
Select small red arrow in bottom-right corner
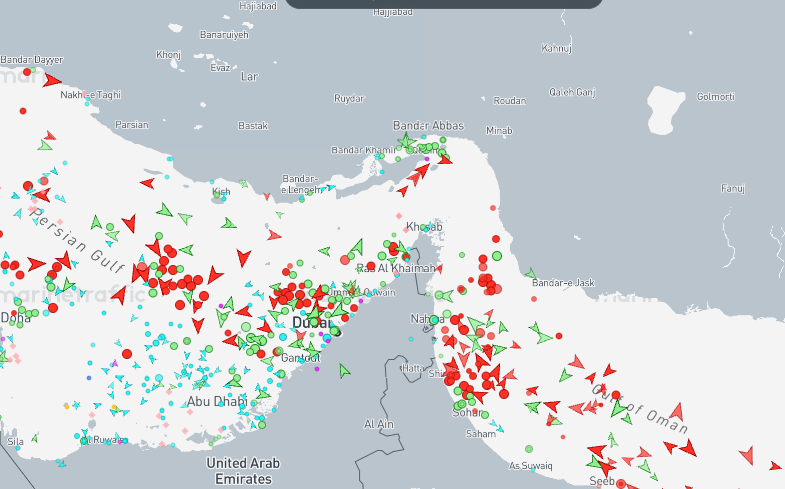[775, 465]
